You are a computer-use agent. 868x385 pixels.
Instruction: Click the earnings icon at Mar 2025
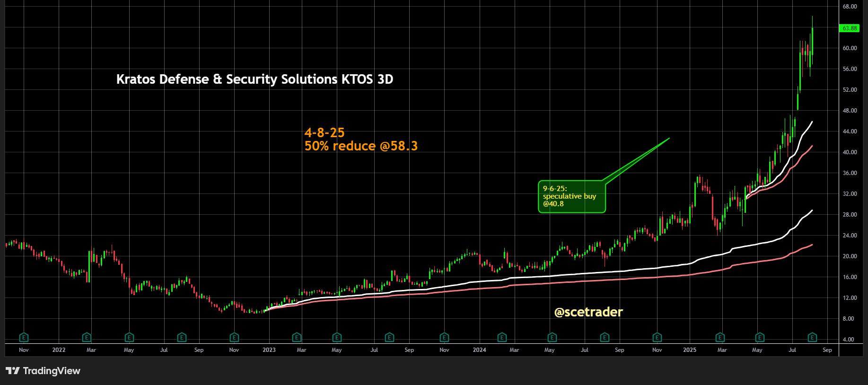point(720,337)
